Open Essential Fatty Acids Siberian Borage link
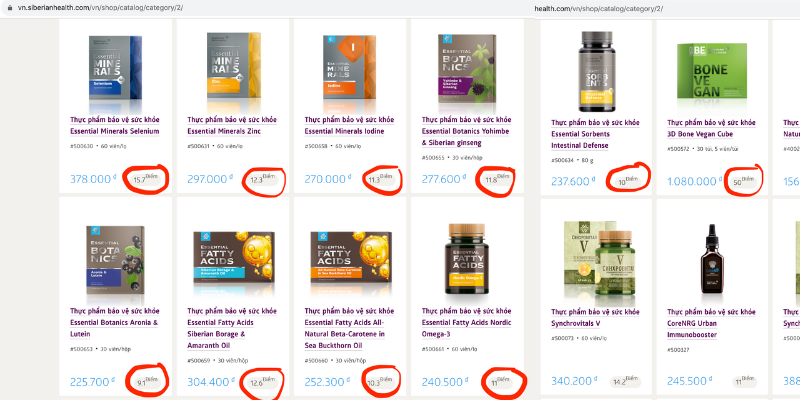 pos(232,328)
